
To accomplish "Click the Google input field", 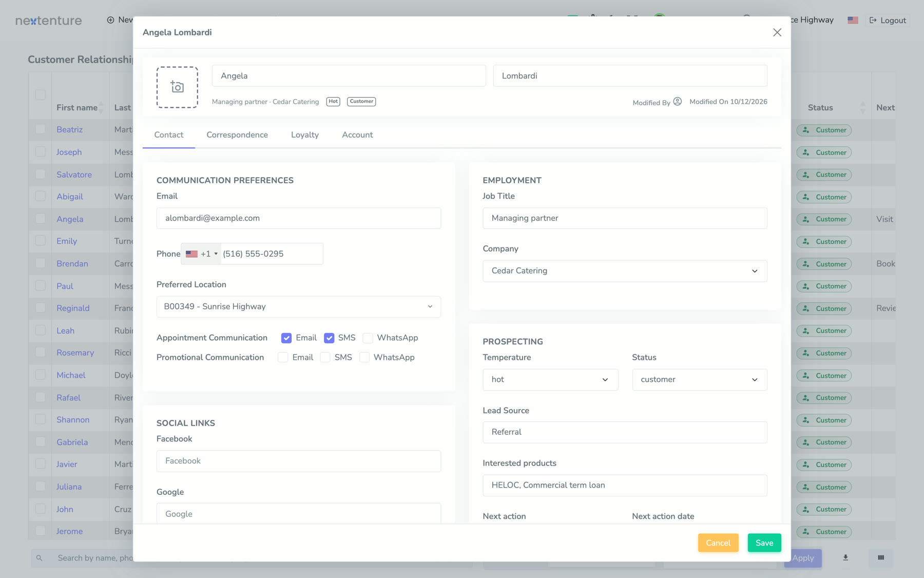I will (x=299, y=513).
